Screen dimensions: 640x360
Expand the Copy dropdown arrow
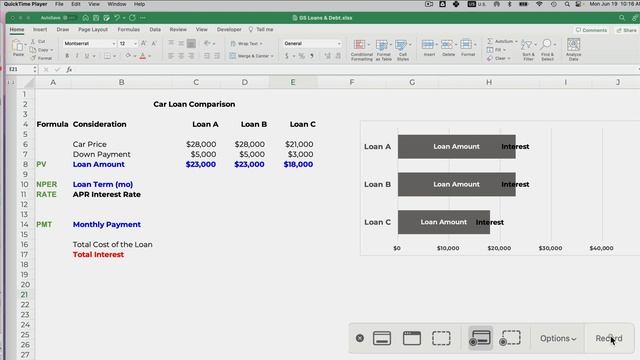click(52, 50)
